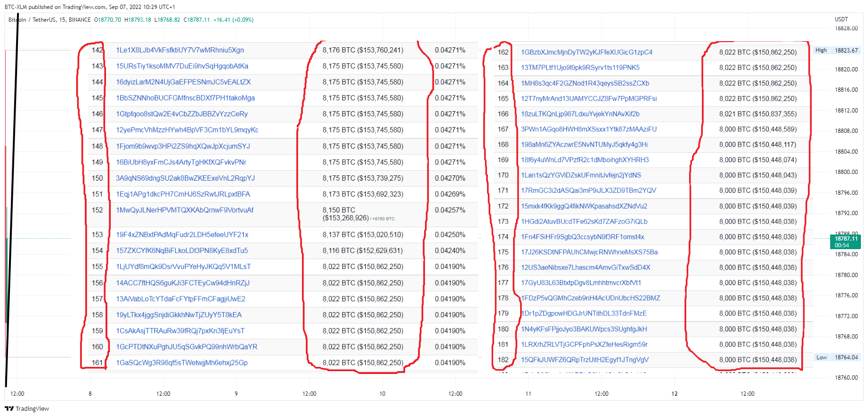Open address 12US3aeNibsxe7Lhascm4AmvGiTxwSdD4X

pyautogui.click(x=585, y=268)
